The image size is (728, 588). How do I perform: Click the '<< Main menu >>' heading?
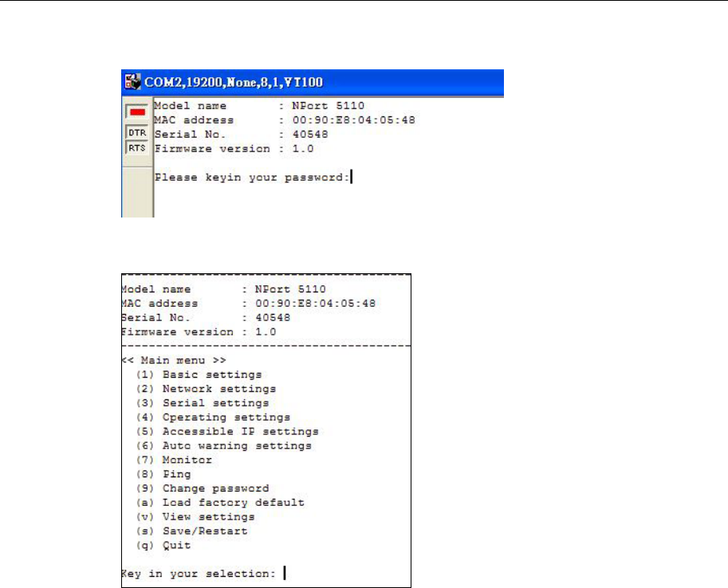pos(174,360)
